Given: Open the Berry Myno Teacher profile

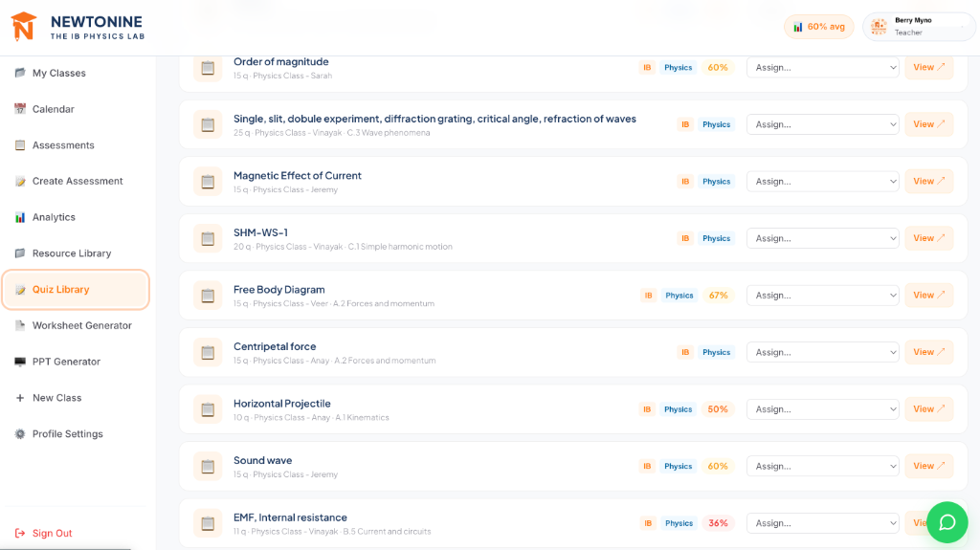Looking at the screenshot, I should click(x=919, y=26).
